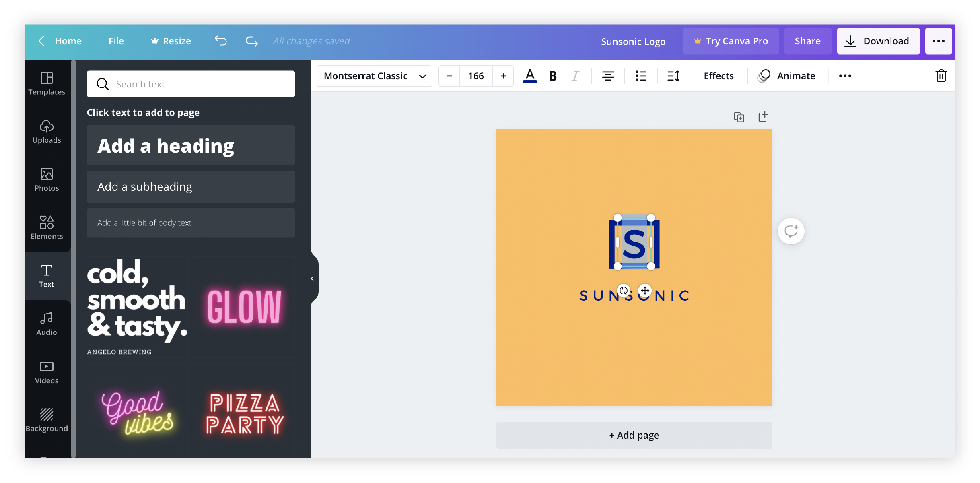Screen dimensions: 980x483
Task: Click the Share button
Action: pos(807,41)
